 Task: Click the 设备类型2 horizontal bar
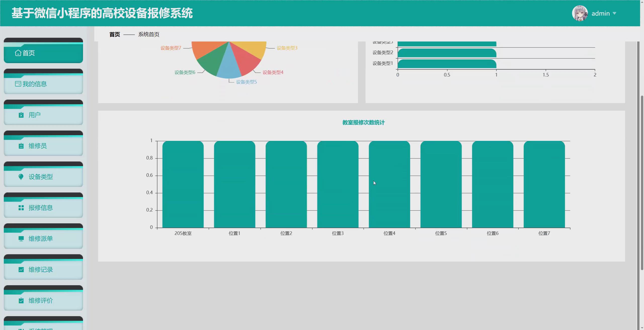447,53
